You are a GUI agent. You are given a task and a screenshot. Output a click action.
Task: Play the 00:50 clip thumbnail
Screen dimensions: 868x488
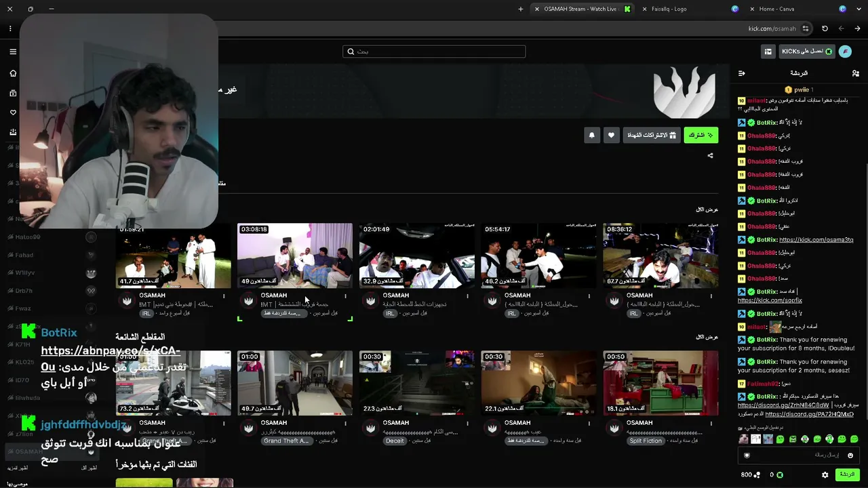tap(660, 383)
